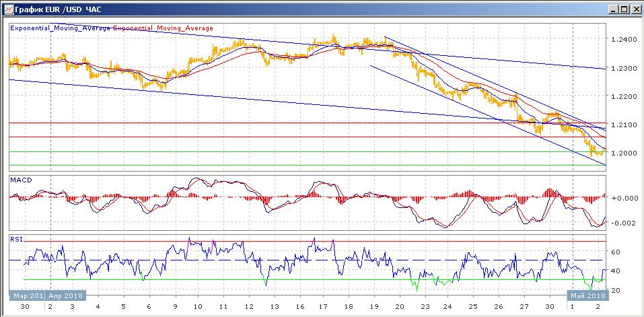This screenshot has width=644, height=317.
Task: Maximize the EUR/USD chart window
Action: [x=624, y=9]
